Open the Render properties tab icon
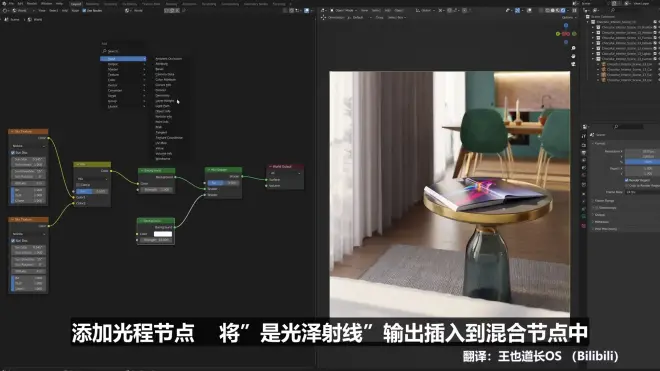This screenshot has height=371, width=660. click(x=583, y=145)
